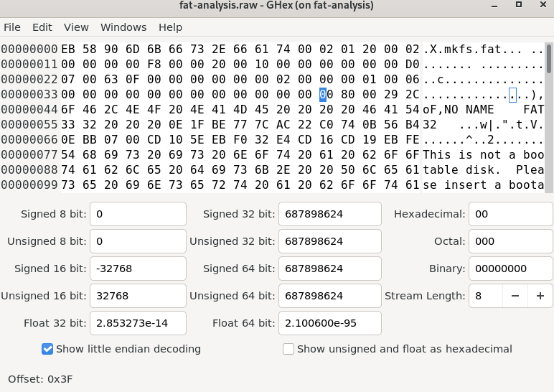The image size is (554, 392).
Task: Click ASCII text 'NO NAME' in row 00000044
Action: click(x=469, y=110)
